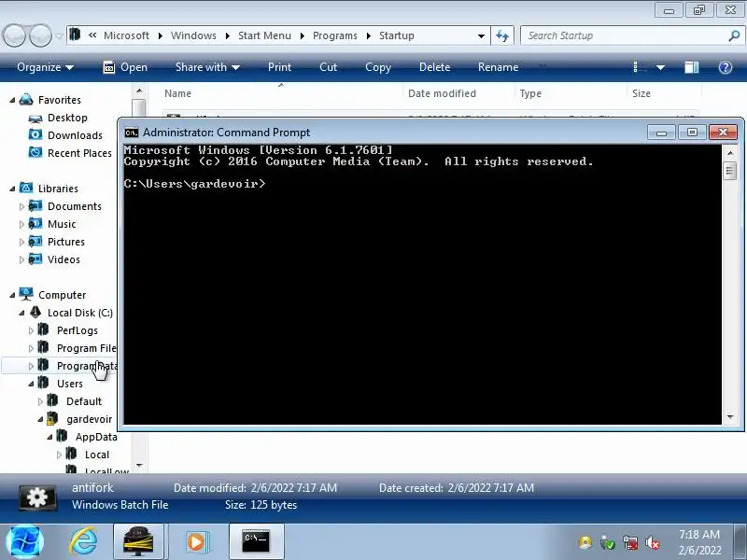747x560 pixels.
Task: Click the network tray icon with red X
Action: [x=629, y=542]
